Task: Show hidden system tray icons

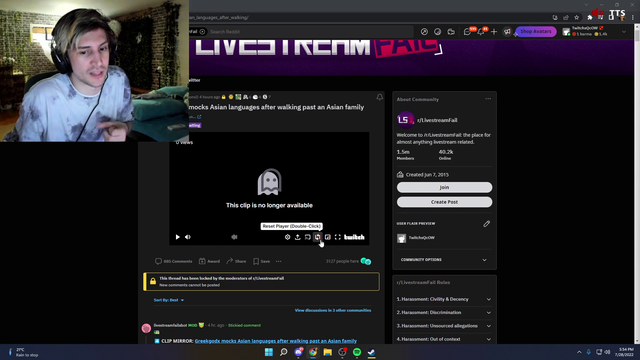Action: click(x=579, y=352)
